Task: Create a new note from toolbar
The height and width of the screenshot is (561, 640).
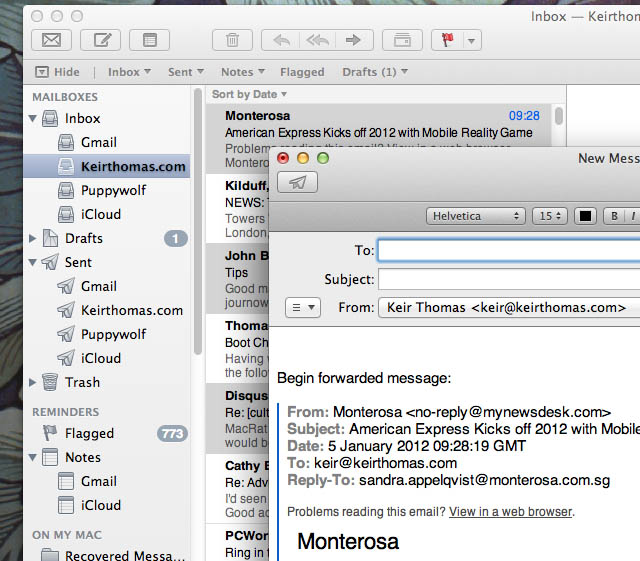Action: tap(149, 40)
